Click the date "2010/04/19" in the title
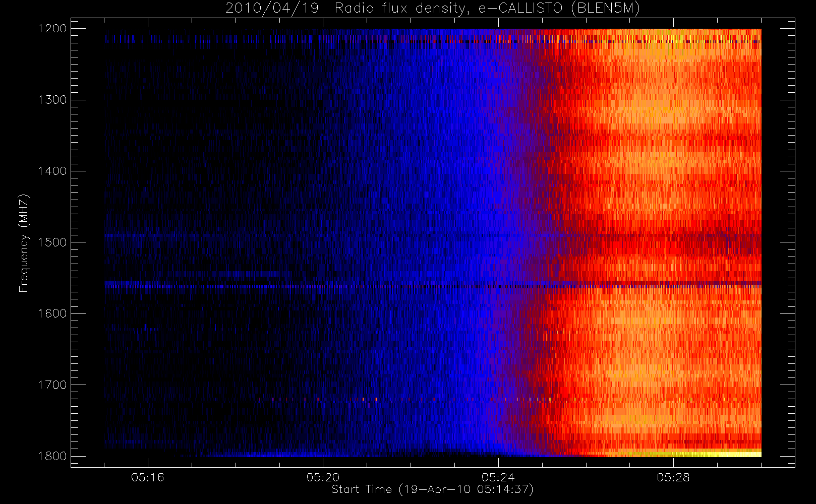 (272, 8)
